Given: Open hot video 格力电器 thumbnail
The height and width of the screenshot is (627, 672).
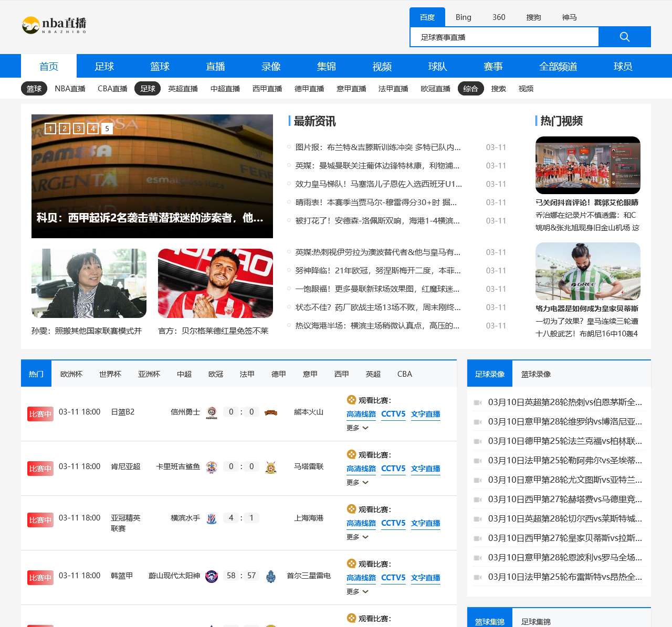Looking at the screenshot, I should tap(588, 271).
